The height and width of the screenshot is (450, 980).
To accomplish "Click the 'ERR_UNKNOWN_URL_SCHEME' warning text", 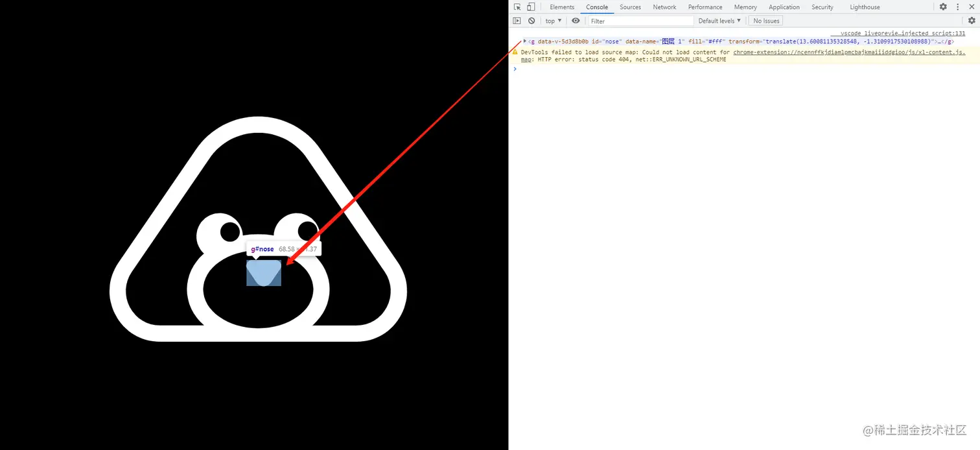I will point(688,60).
